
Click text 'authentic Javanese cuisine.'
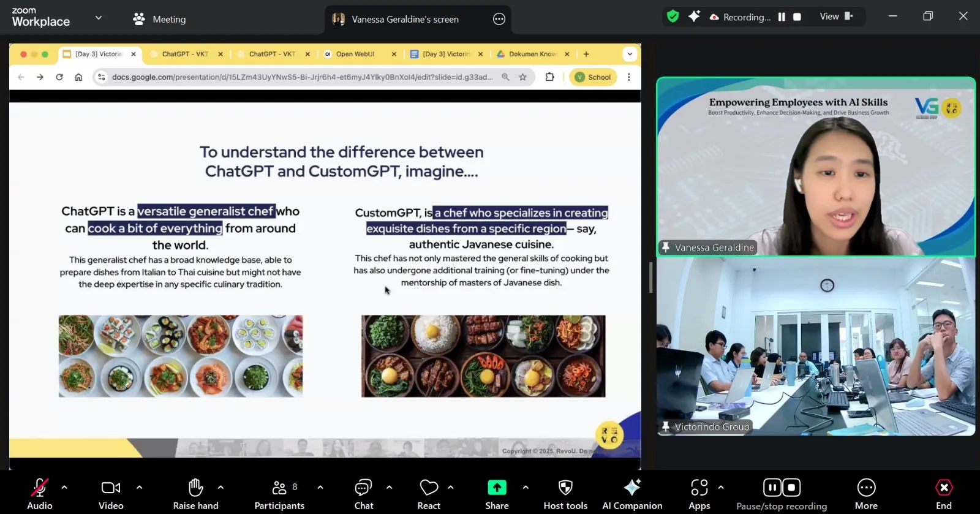(x=481, y=244)
